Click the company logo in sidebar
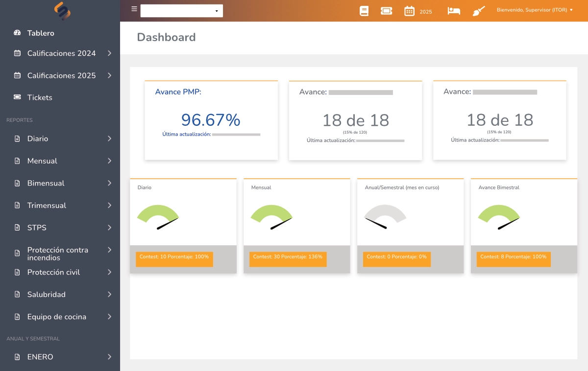Screen dimensions: 588x371 (x=62, y=11)
